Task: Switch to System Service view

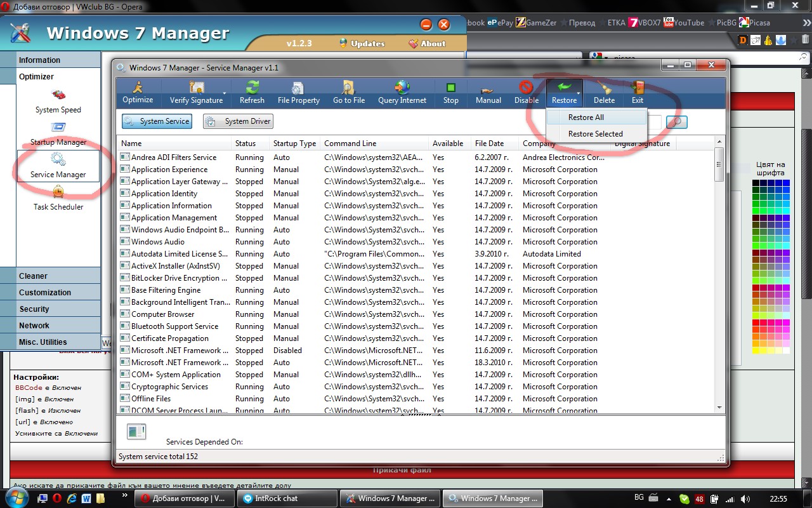Action: pos(157,121)
